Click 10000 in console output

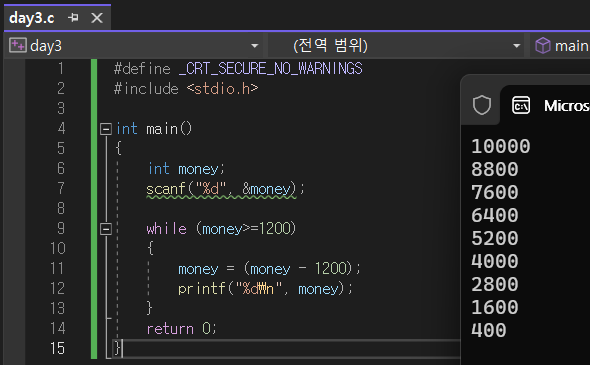point(501,146)
